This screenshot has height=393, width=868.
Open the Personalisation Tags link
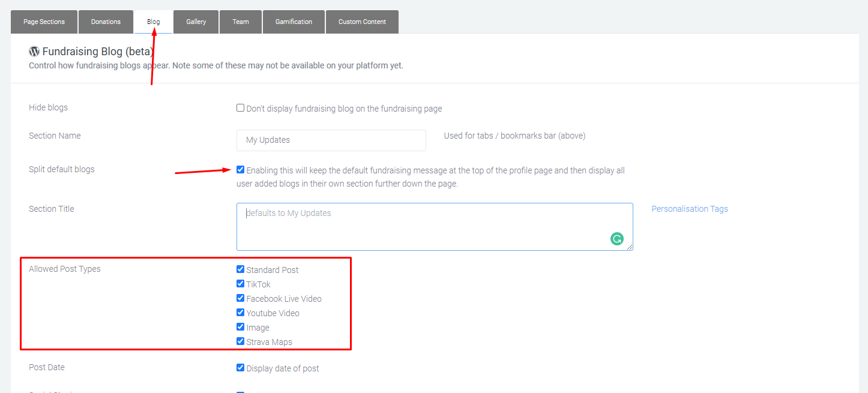click(x=690, y=209)
